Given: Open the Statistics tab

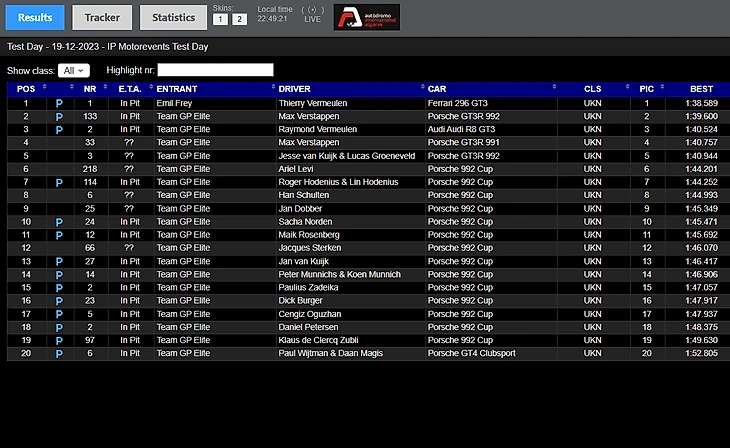Looking at the screenshot, I should [x=173, y=17].
